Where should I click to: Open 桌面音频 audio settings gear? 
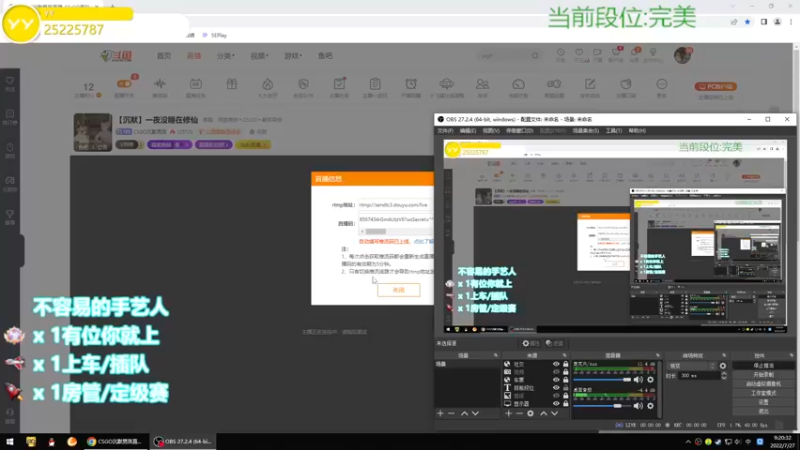coord(651,406)
